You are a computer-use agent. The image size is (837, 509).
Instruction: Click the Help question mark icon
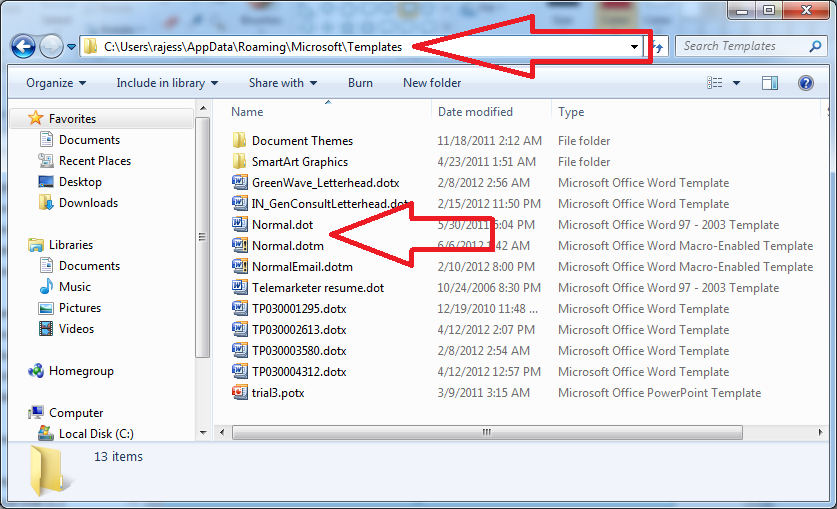click(x=805, y=83)
